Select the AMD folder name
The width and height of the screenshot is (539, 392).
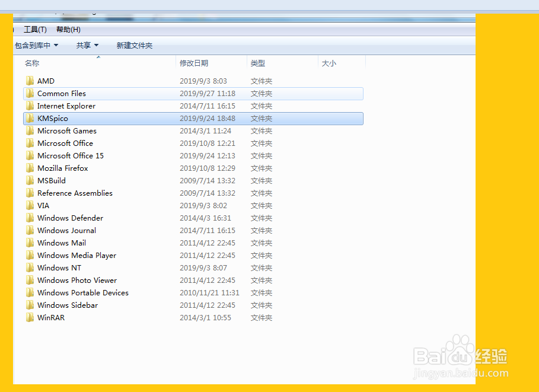[46, 81]
